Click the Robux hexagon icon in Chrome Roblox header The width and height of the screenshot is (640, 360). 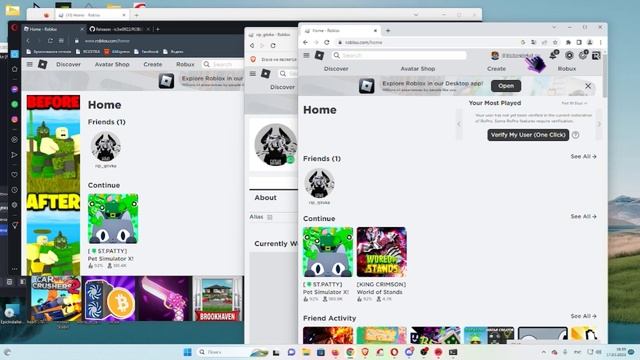(569, 55)
